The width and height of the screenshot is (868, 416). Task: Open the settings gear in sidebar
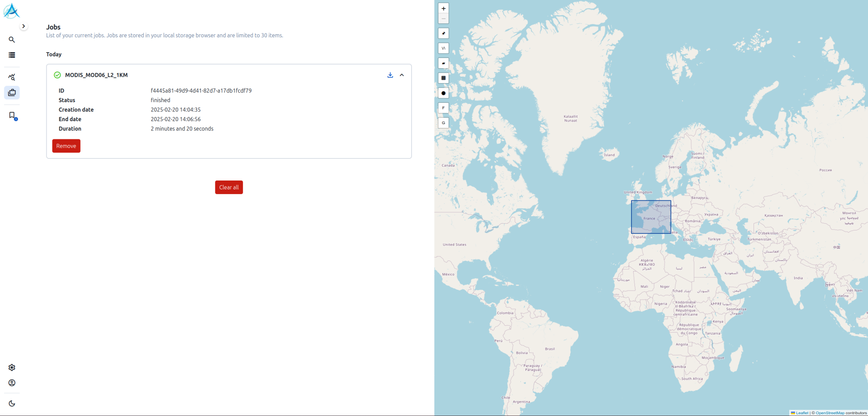coord(12,367)
